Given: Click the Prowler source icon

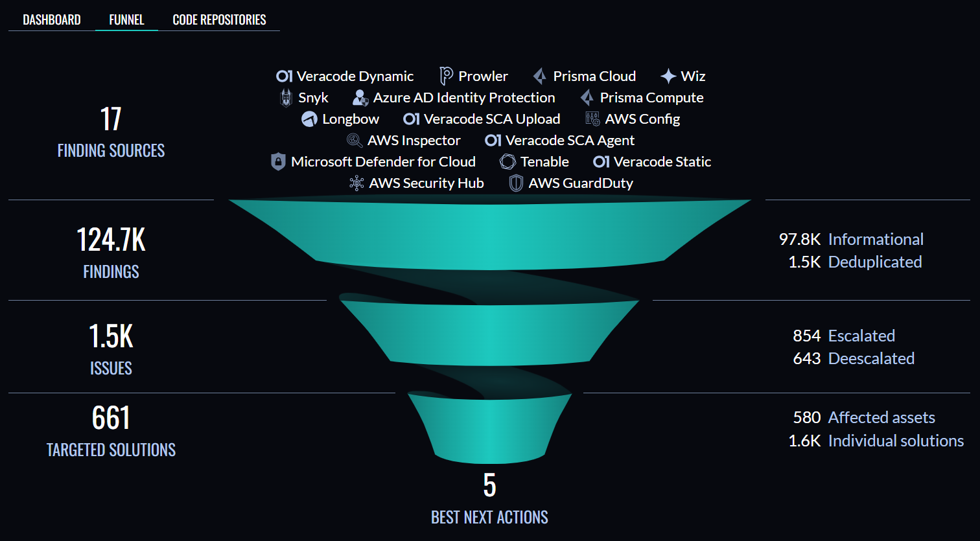Looking at the screenshot, I should coord(446,76).
